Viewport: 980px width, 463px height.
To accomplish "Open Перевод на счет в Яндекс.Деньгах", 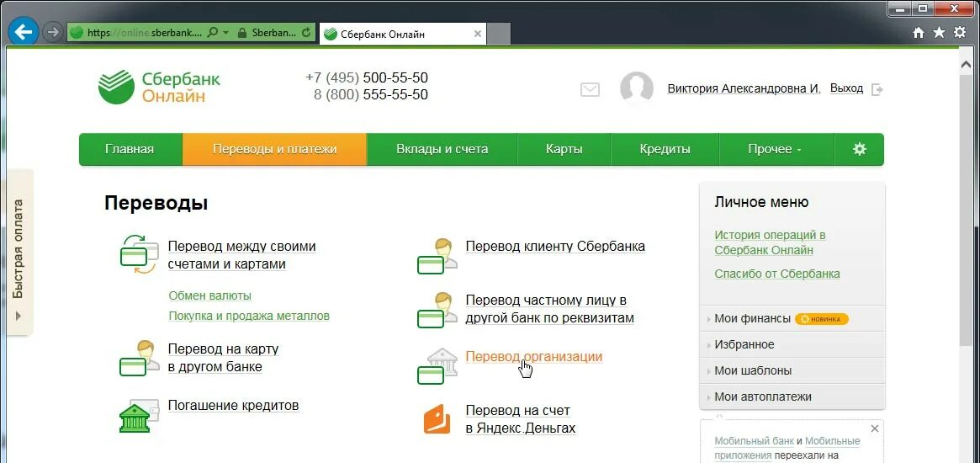I will (521, 420).
